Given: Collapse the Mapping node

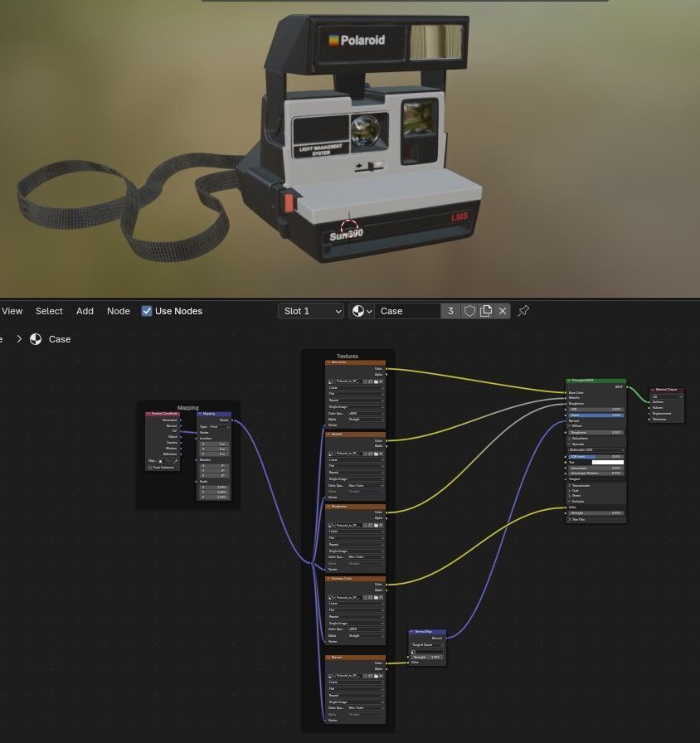Looking at the screenshot, I should pyautogui.click(x=200, y=413).
